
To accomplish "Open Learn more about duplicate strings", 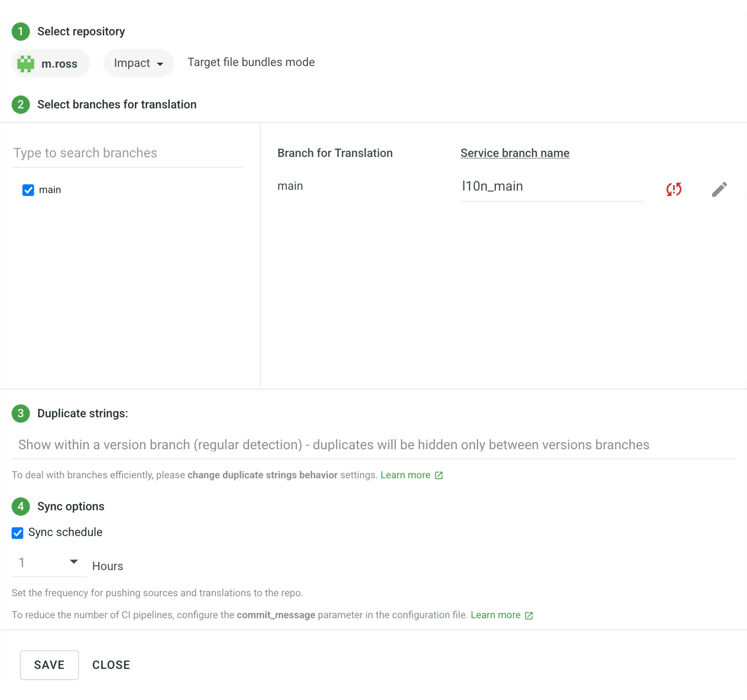I will pos(406,475).
